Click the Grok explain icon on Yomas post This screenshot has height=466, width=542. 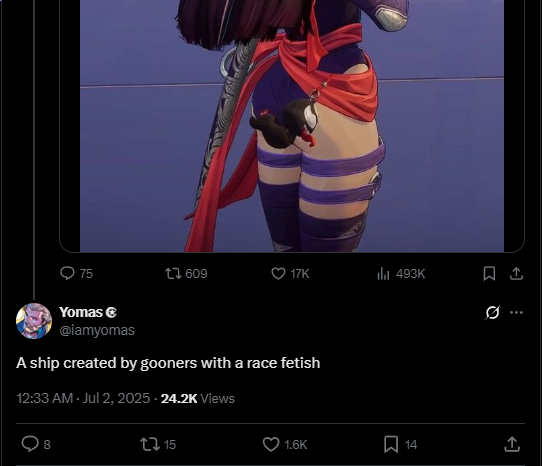point(492,313)
